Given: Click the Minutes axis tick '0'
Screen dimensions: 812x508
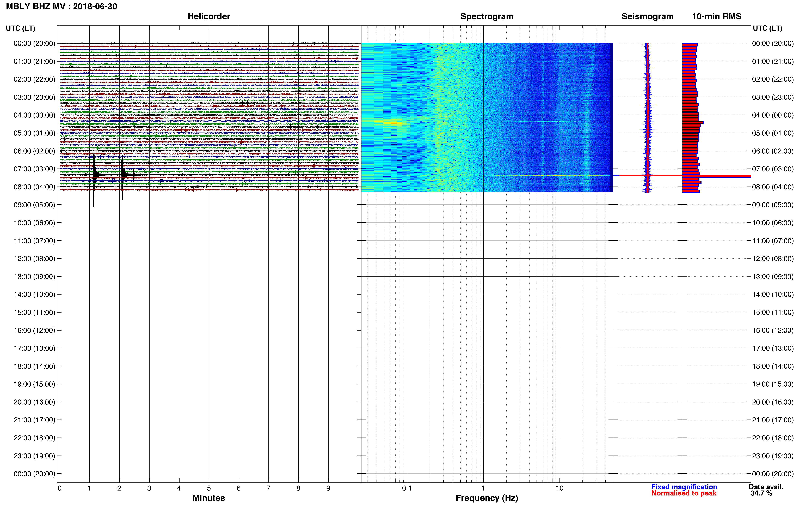Looking at the screenshot, I should pos(59,488).
